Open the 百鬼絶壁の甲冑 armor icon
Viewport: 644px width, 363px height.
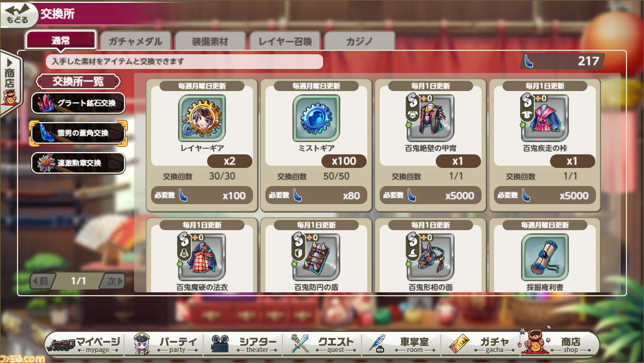click(x=431, y=118)
